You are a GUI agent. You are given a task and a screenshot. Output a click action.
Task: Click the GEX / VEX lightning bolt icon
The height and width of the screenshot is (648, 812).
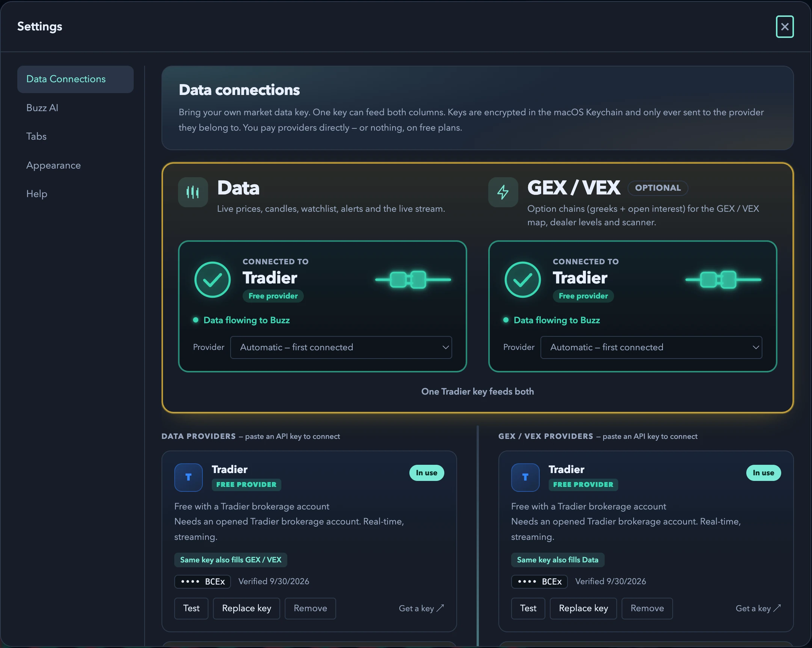503,192
